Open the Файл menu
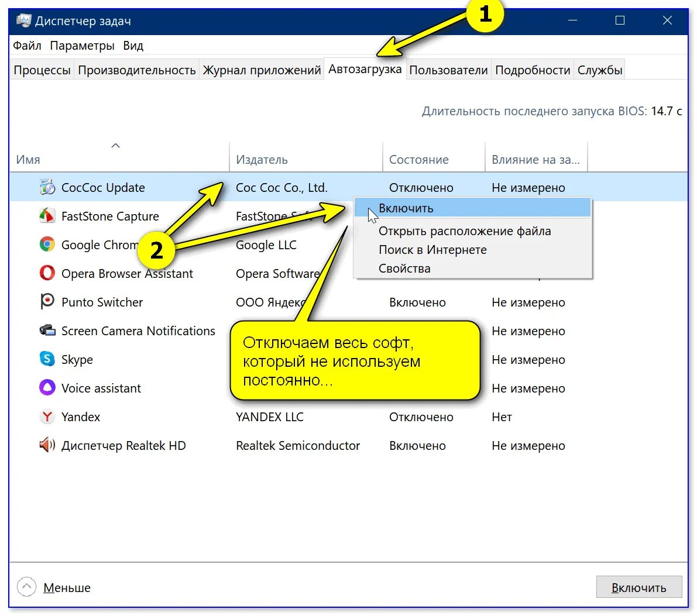 point(27,46)
